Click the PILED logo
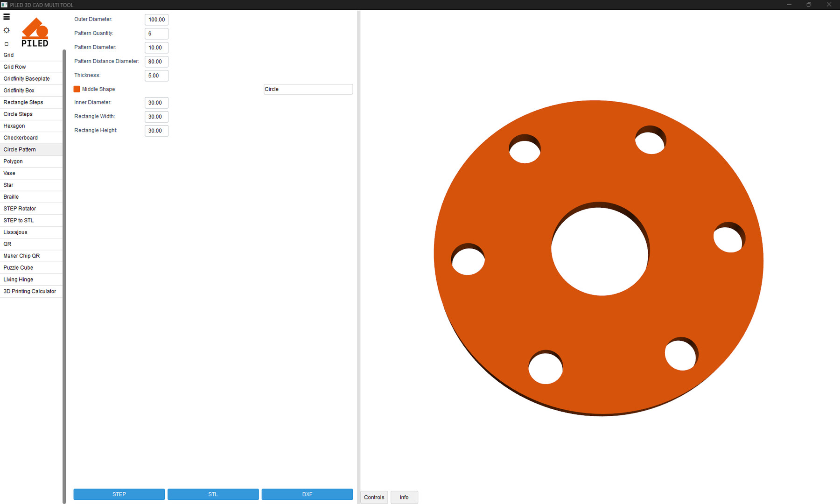The width and height of the screenshot is (840, 504). pos(35,33)
